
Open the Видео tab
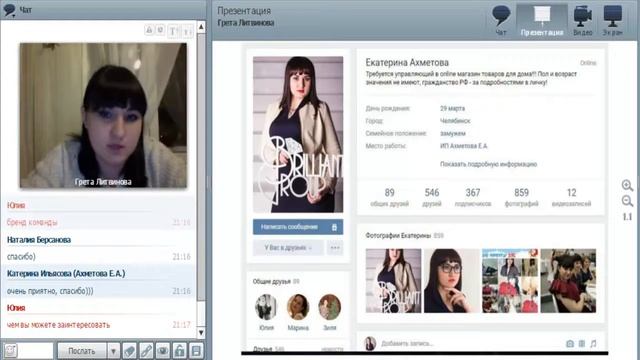tap(582, 20)
